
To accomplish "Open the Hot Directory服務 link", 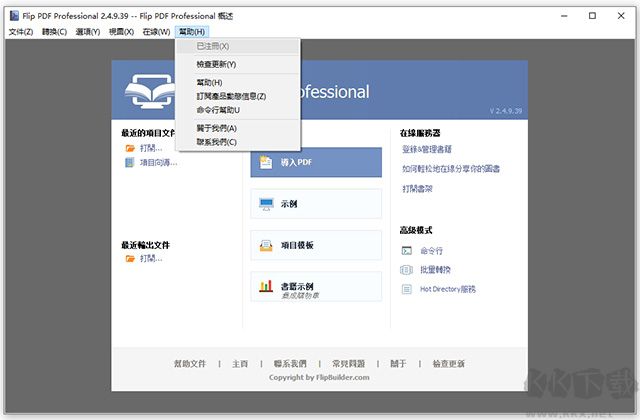I will pos(448,289).
